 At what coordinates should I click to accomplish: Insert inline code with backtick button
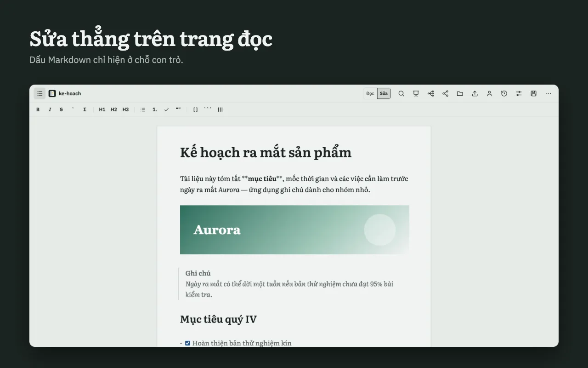[x=73, y=109]
